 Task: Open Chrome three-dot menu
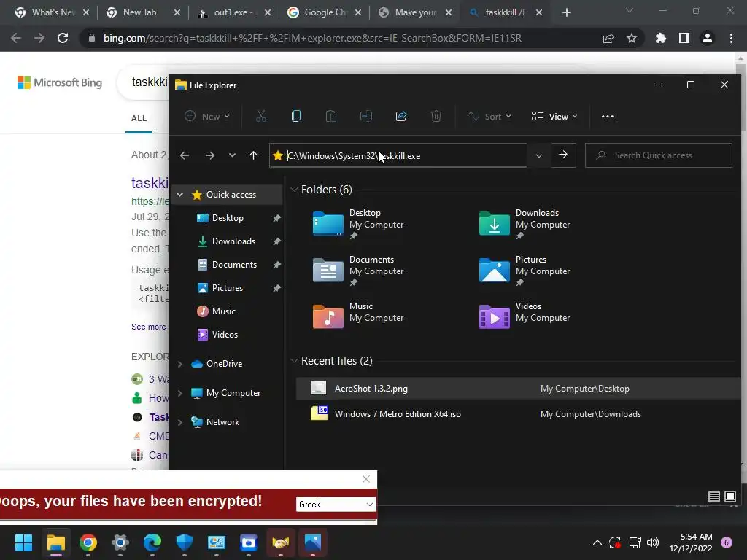pos(731,38)
